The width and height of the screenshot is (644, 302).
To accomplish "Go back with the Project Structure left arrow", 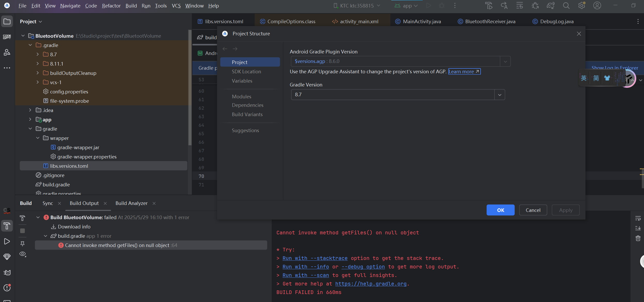I will tap(225, 49).
